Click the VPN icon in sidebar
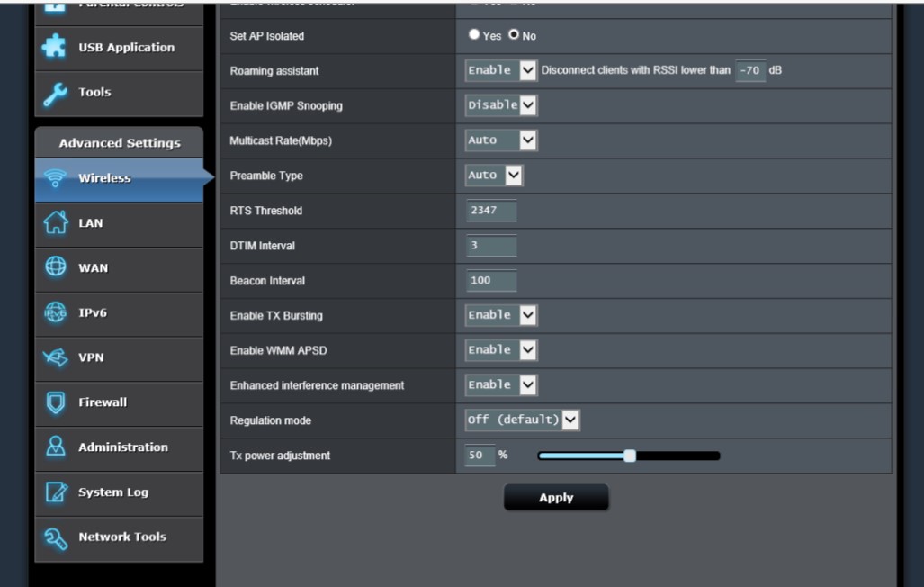 (x=56, y=357)
